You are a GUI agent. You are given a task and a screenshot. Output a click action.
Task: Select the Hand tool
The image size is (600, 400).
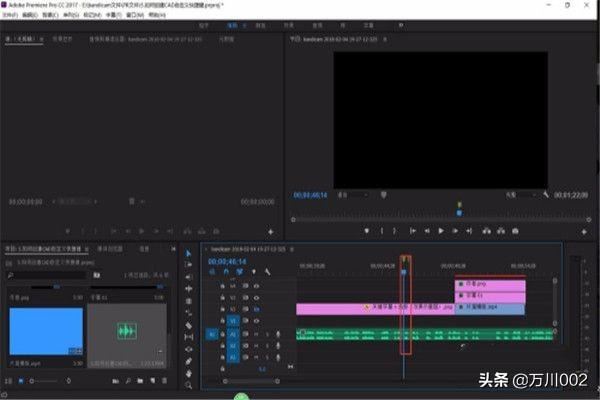point(189,373)
